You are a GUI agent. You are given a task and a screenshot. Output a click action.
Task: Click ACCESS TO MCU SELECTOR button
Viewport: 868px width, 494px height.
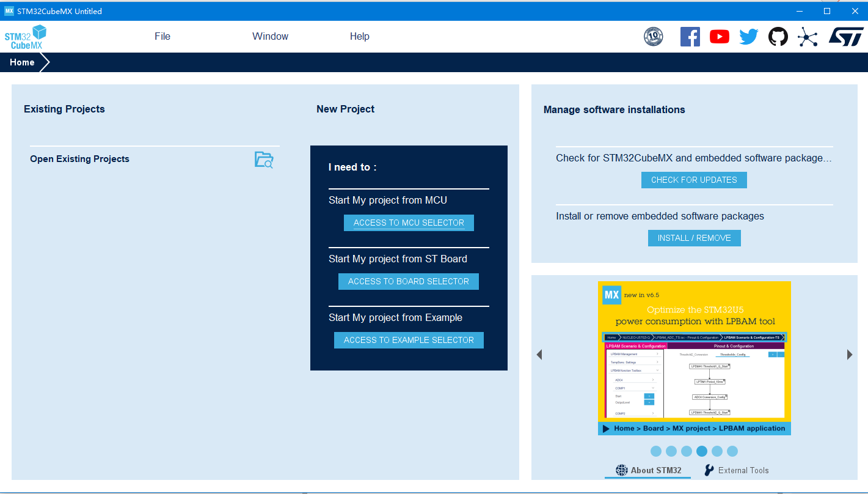pyautogui.click(x=409, y=223)
